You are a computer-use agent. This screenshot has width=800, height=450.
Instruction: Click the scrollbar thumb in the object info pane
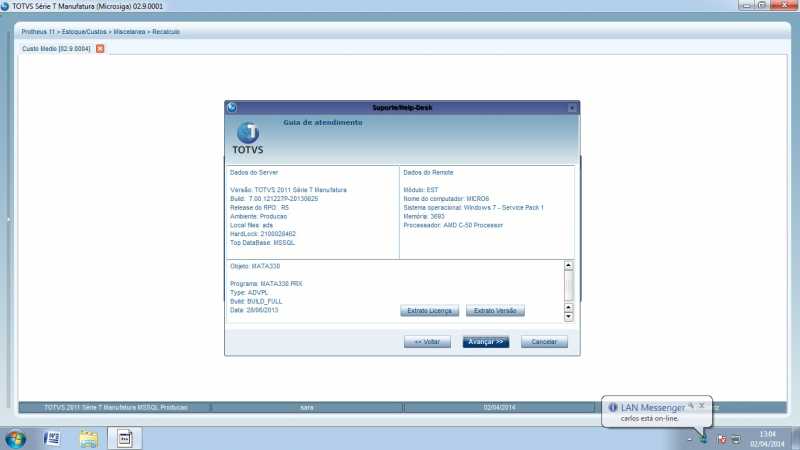(x=568, y=286)
